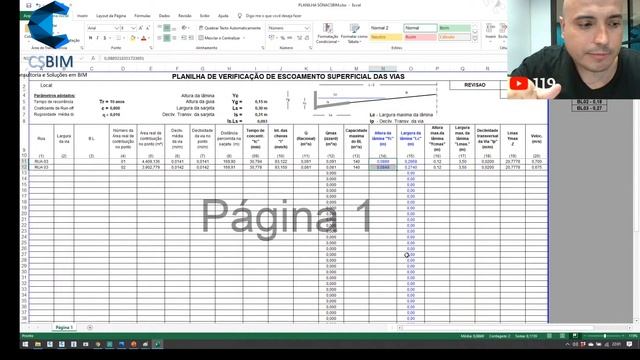Open the Inserir cells button
This screenshot has height=360, width=640.
click(490, 32)
